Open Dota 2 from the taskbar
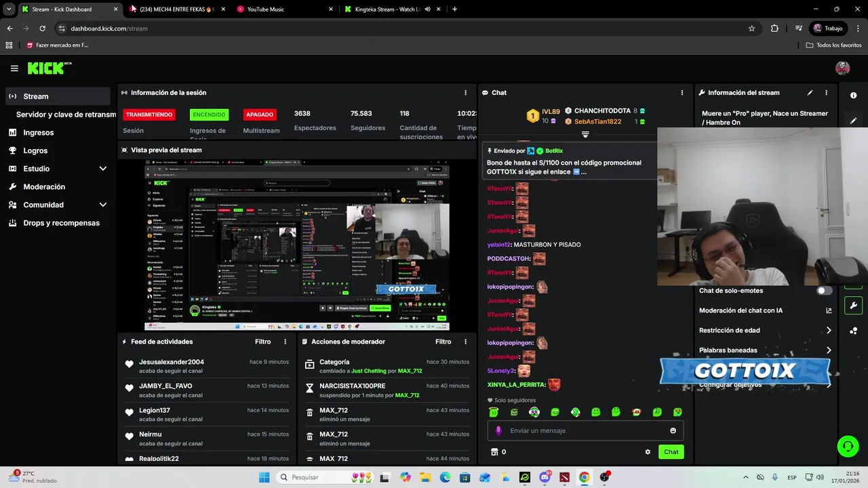 tap(564, 477)
